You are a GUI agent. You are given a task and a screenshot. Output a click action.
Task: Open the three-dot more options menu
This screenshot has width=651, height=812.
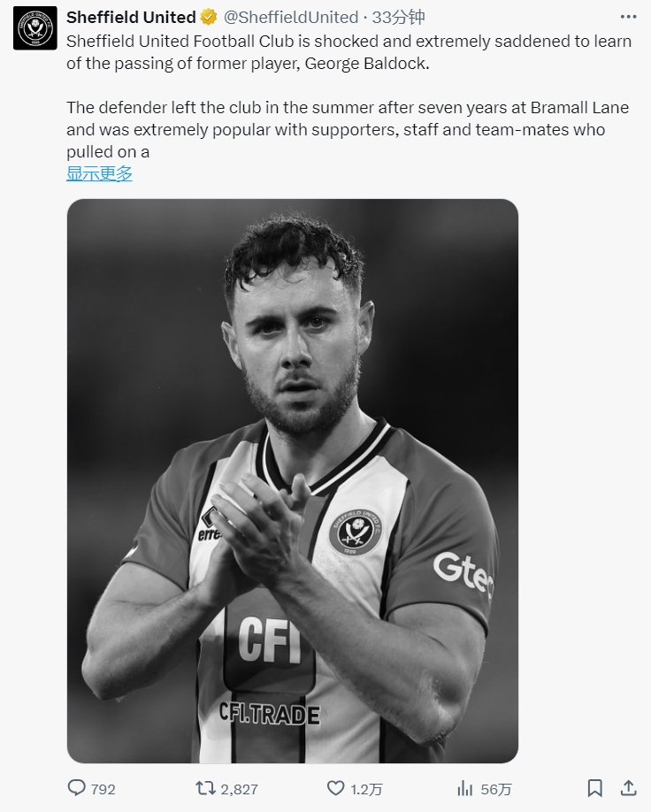(x=628, y=17)
